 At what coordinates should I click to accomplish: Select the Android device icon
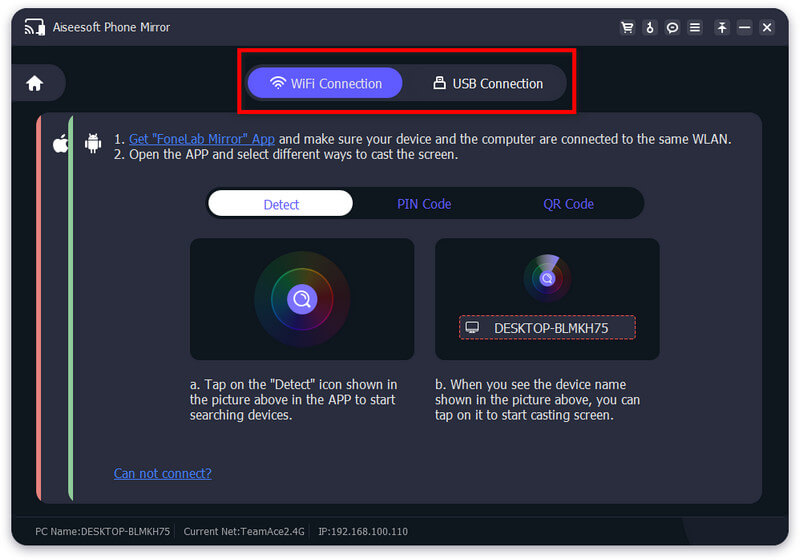pos(93,143)
